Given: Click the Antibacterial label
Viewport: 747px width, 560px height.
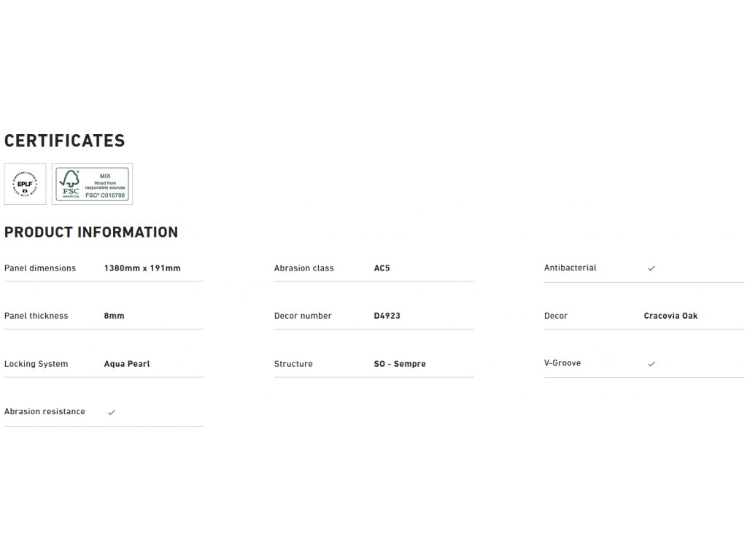Looking at the screenshot, I should [x=570, y=268].
